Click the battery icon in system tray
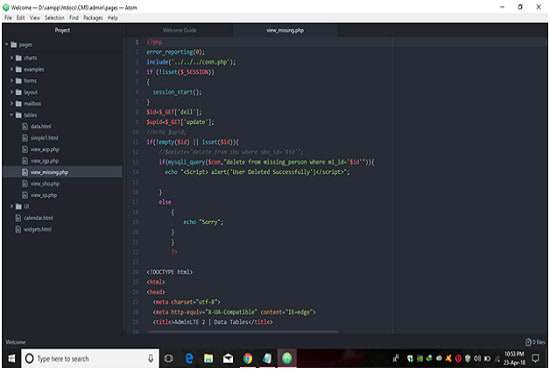 487,358
